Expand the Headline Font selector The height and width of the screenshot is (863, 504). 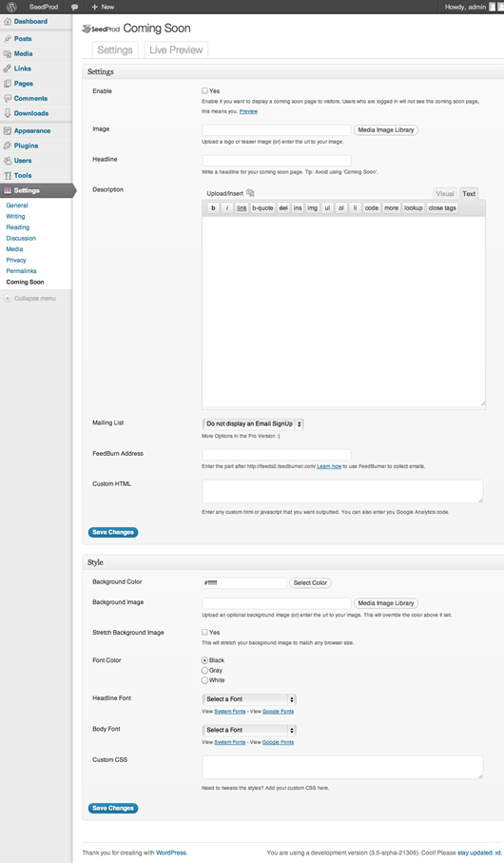(x=249, y=699)
